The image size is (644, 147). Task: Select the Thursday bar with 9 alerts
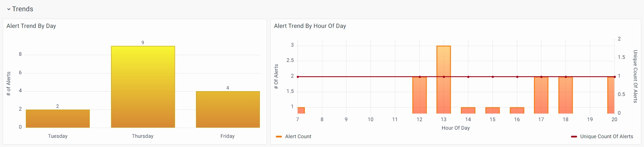pyautogui.click(x=143, y=87)
